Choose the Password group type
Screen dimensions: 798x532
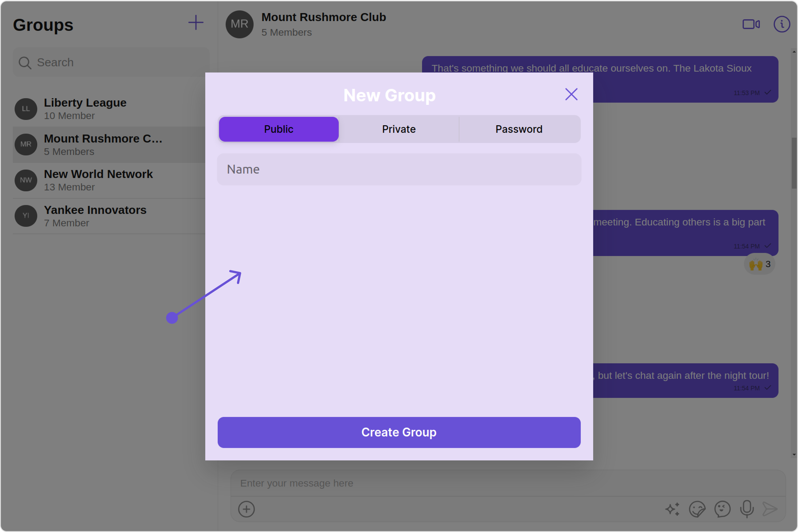pyautogui.click(x=519, y=129)
